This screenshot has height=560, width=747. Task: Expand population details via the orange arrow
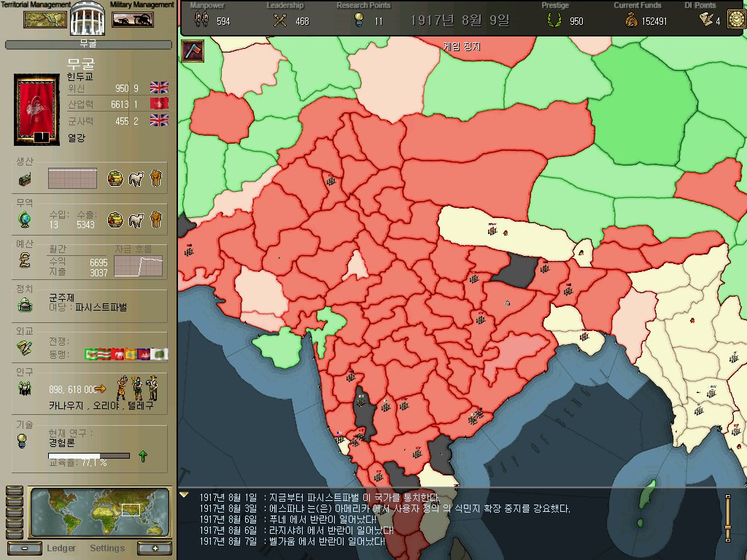(x=101, y=389)
